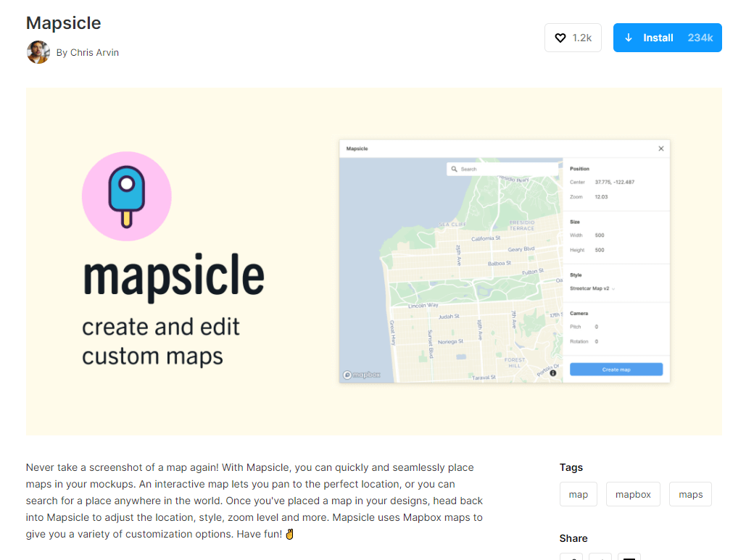The height and width of the screenshot is (560, 754).
Task: Click the Height value "500"
Action: click(x=599, y=250)
